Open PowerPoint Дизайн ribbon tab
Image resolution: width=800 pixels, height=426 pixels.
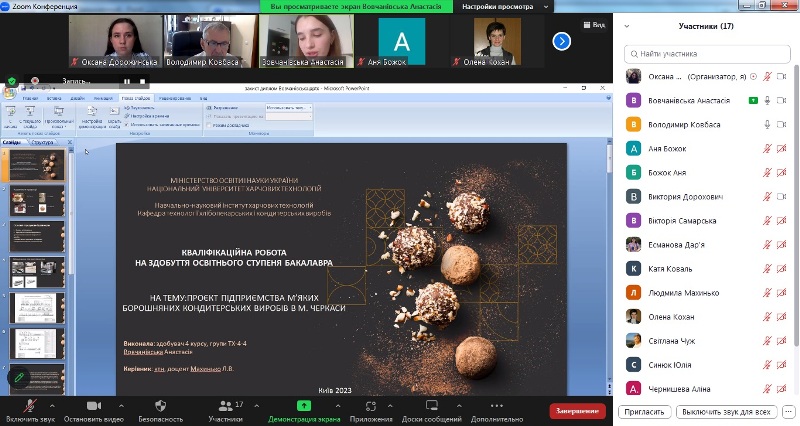click(x=78, y=98)
